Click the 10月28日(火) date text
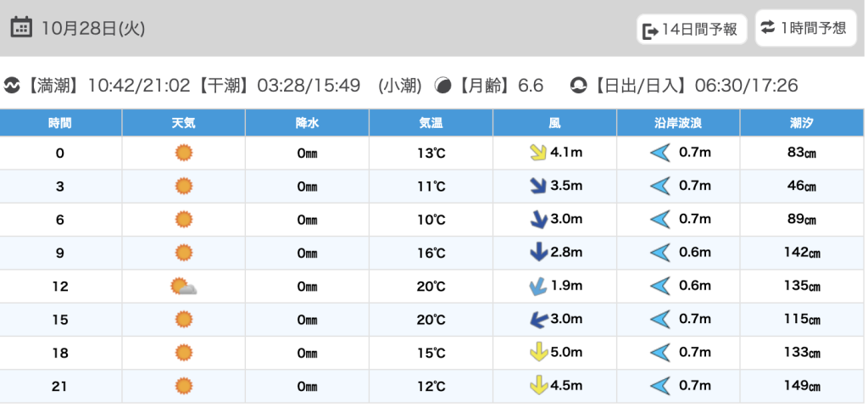Viewport: 868px width, 407px height. [93, 28]
